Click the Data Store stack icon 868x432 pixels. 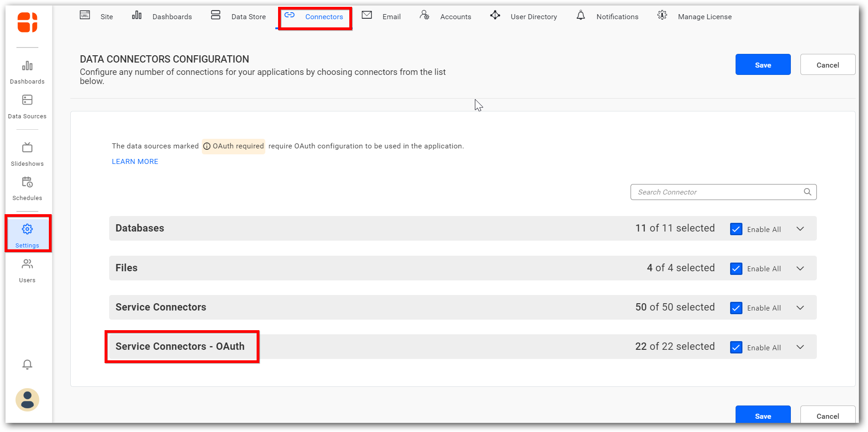[216, 15]
